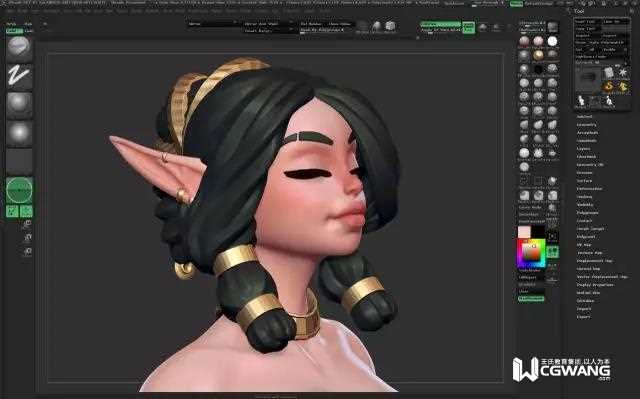Expand the ArrayMesh subpalette
This screenshot has width=640, height=399.
(587, 133)
